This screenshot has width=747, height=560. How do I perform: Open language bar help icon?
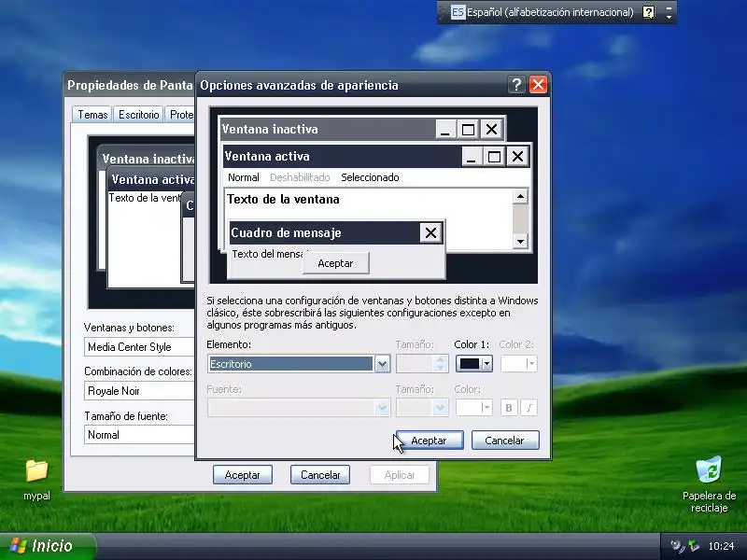648,12
